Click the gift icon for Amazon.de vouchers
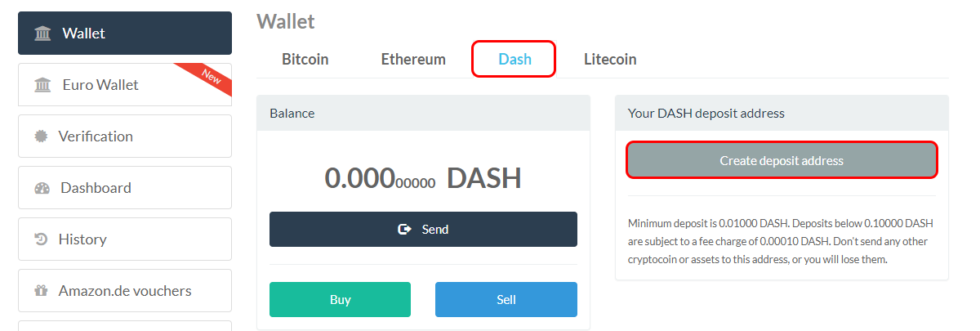 41,291
